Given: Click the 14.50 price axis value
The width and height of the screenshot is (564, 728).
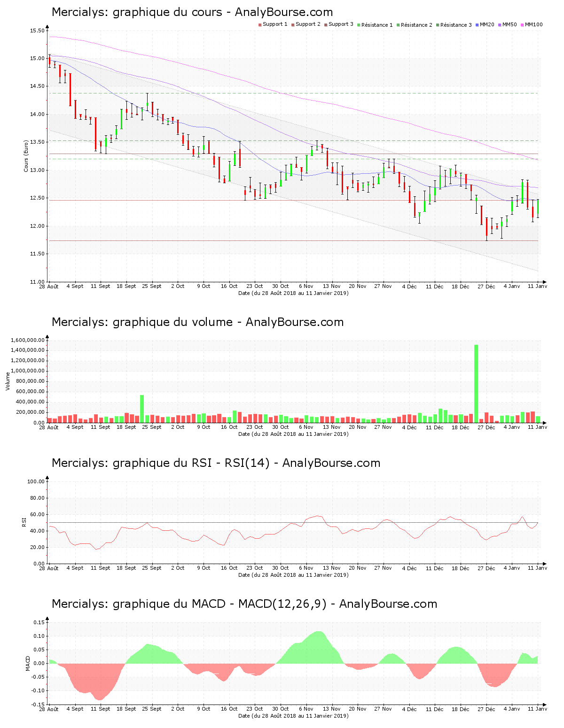Looking at the screenshot, I should (37, 86).
